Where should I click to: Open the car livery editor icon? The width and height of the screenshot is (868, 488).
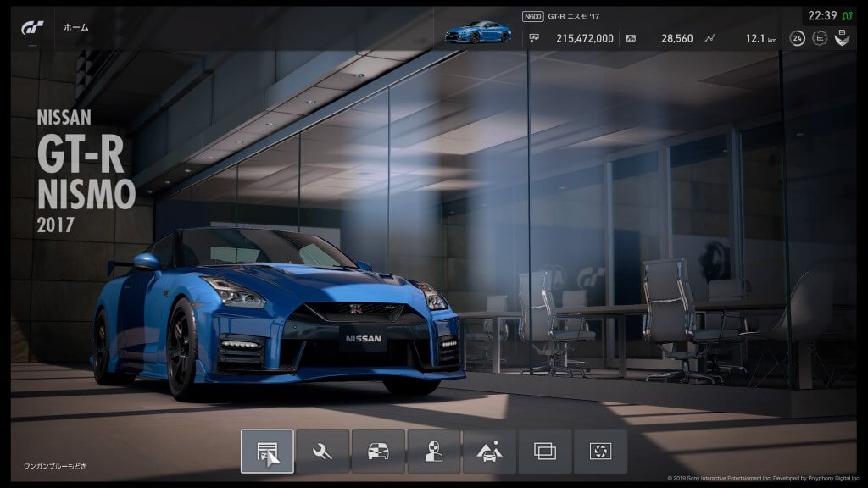pos(379,452)
